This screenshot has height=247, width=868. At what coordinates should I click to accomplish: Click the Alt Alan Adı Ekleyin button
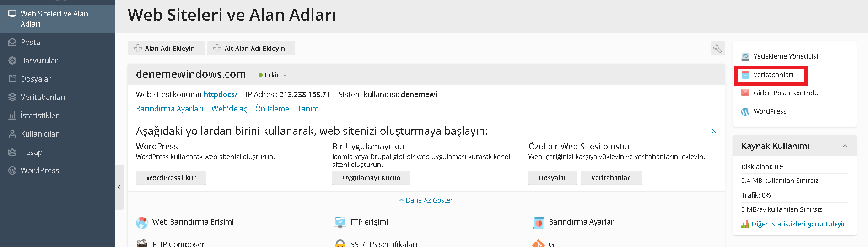click(x=251, y=48)
